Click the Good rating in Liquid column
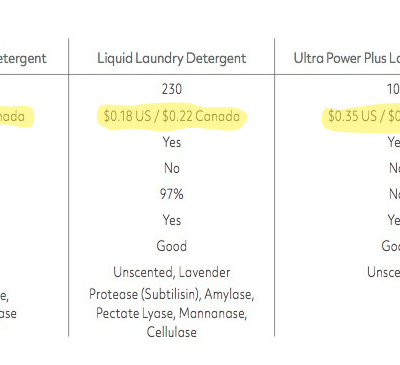400x365 pixels. [x=172, y=246]
